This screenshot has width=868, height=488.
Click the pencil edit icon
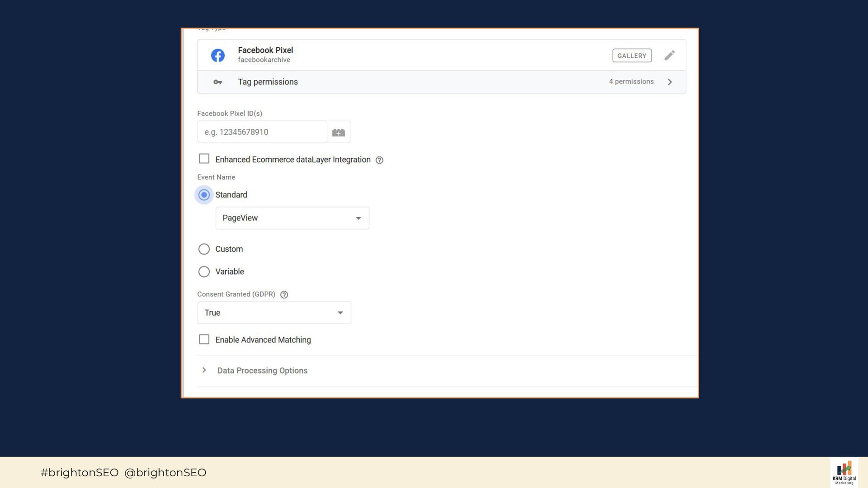pos(670,55)
